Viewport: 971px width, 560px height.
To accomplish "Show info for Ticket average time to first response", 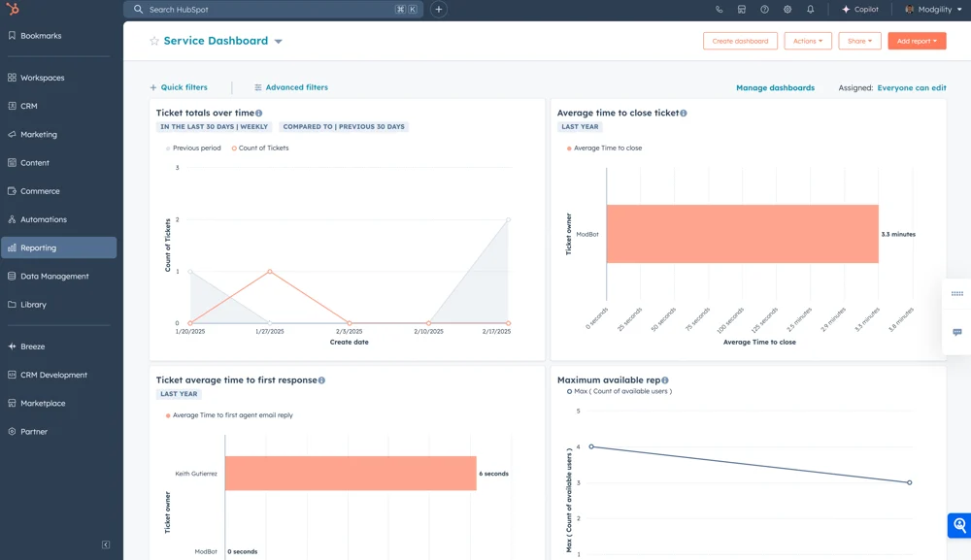I will tap(321, 380).
